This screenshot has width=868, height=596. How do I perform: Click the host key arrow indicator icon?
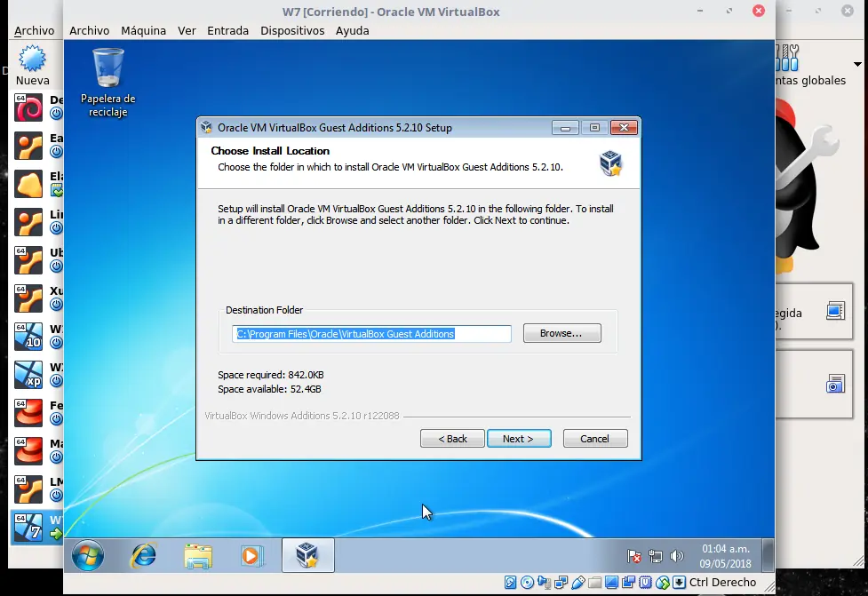[x=680, y=582]
